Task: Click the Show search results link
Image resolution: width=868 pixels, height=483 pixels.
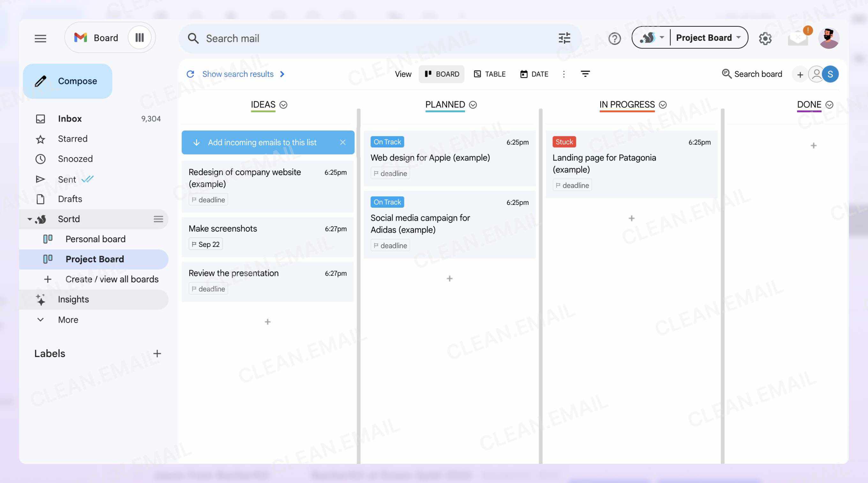Action: point(238,74)
